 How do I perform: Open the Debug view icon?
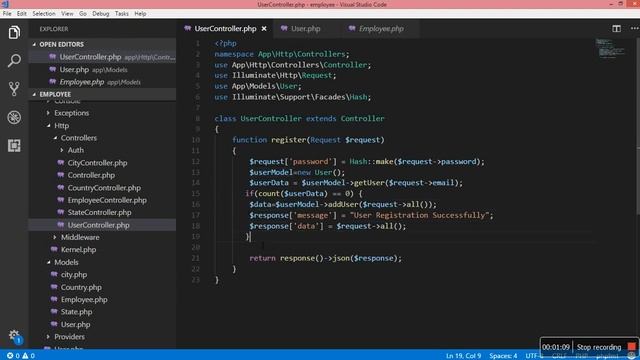14,118
